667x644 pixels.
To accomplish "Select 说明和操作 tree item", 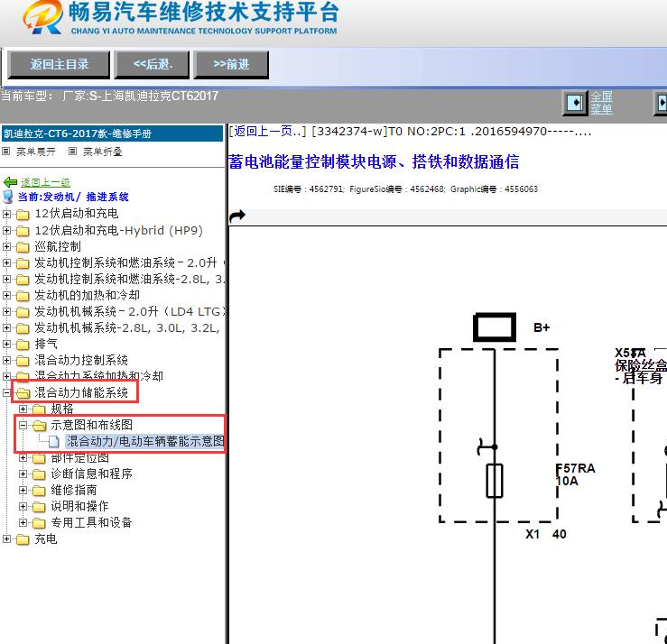I will tap(80, 506).
